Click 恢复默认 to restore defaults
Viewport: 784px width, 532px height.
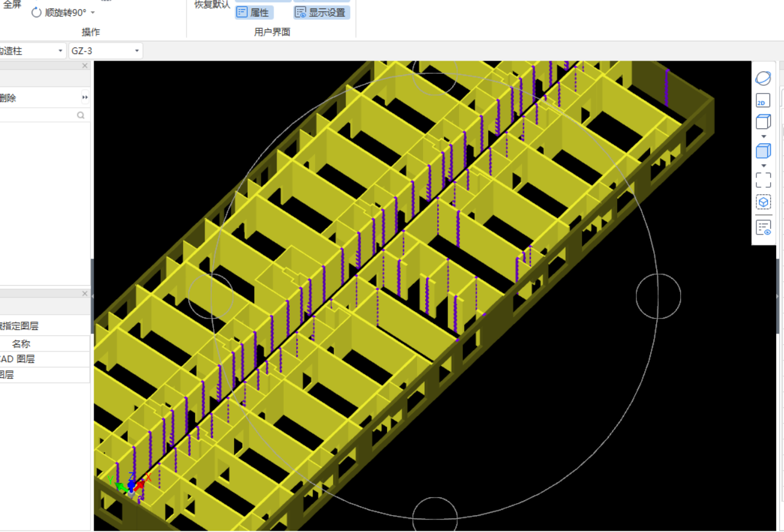(212, 4)
